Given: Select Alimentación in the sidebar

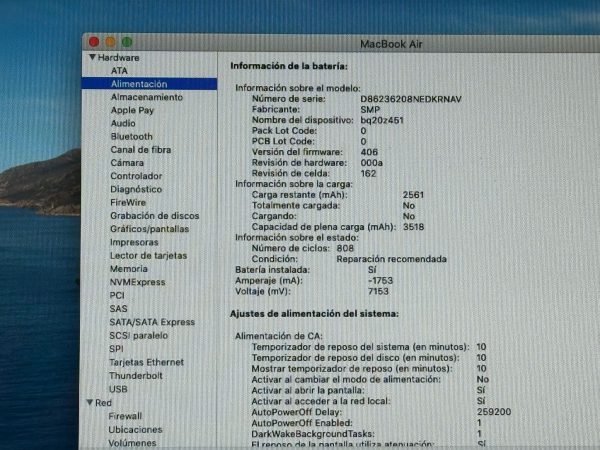Looking at the screenshot, I should [x=139, y=84].
